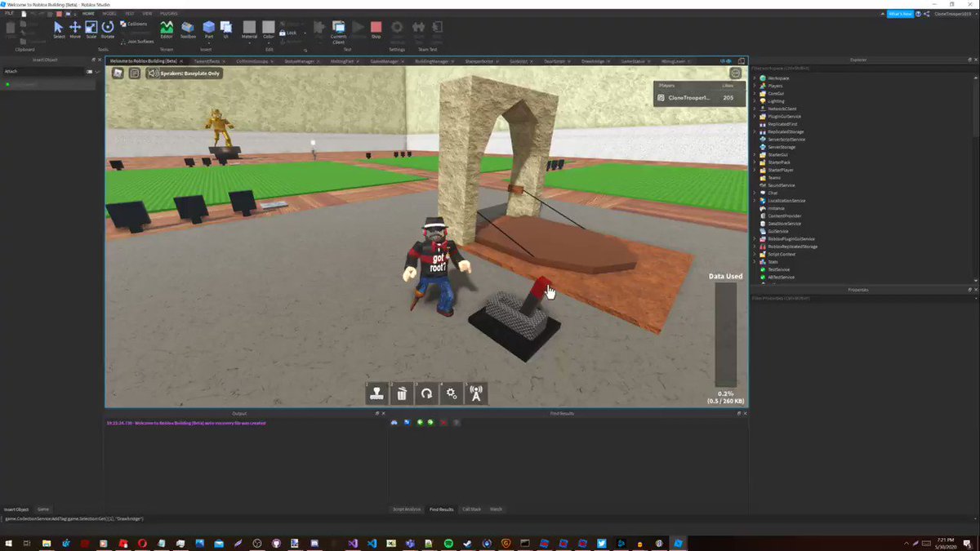
Task: Open Twitter from the taskbar
Action: (601, 543)
